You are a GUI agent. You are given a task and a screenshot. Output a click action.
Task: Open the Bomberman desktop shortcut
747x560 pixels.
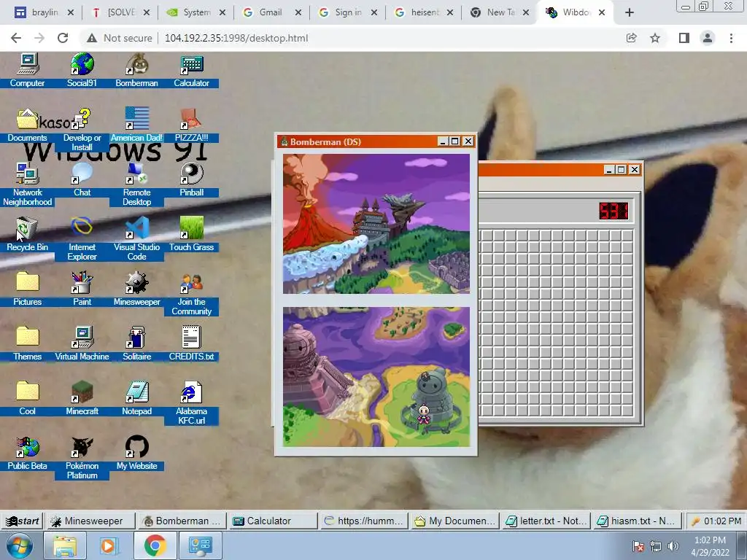pyautogui.click(x=136, y=70)
